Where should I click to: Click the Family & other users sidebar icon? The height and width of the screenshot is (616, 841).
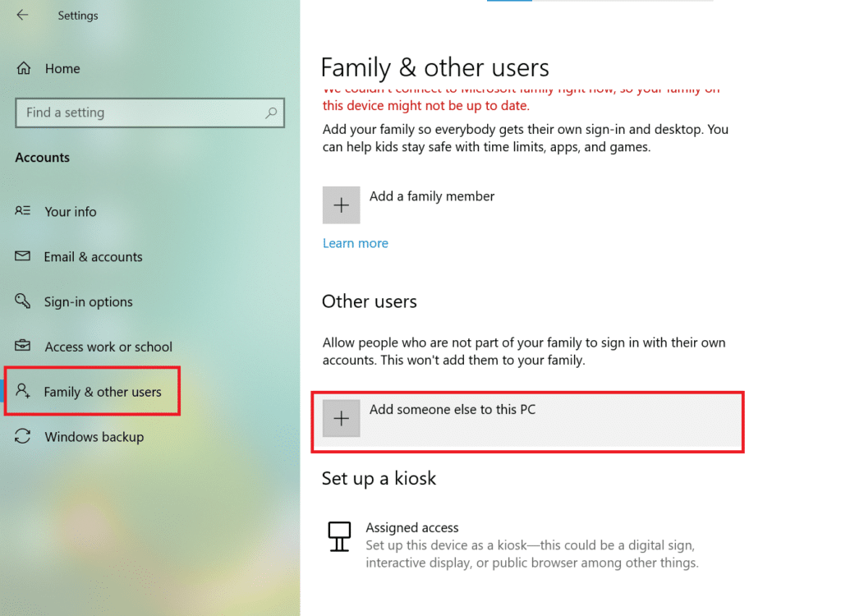pyautogui.click(x=23, y=392)
